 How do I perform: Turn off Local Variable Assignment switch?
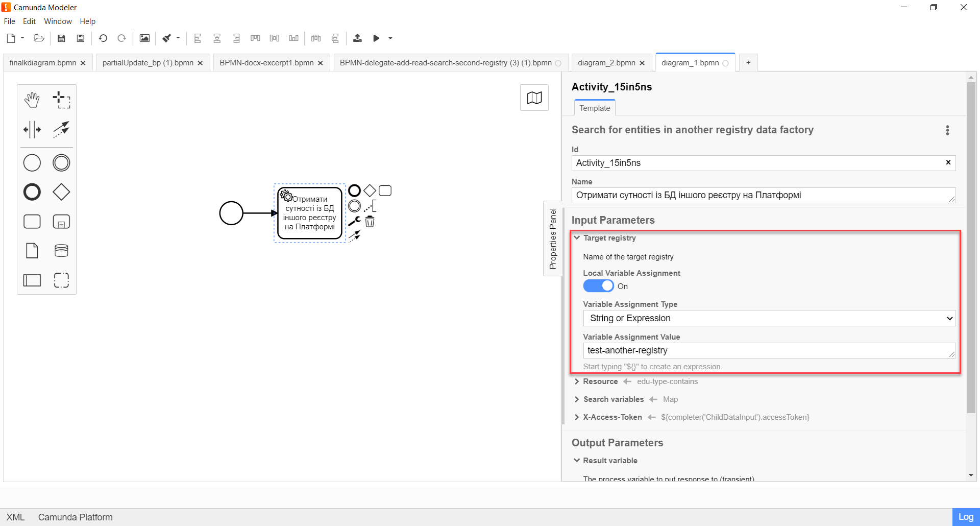point(598,286)
